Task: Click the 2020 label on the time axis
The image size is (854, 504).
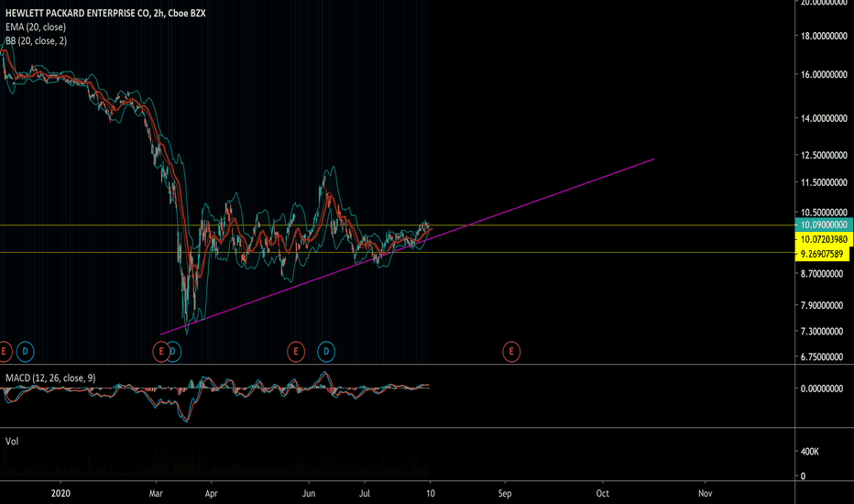Action: (60, 494)
